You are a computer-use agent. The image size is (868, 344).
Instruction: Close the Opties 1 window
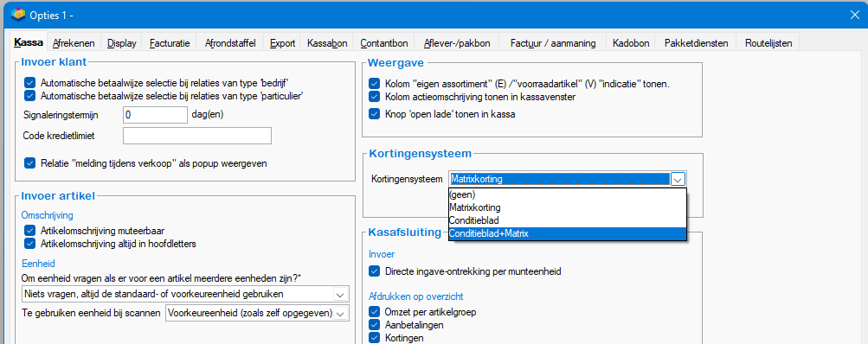[854, 15]
